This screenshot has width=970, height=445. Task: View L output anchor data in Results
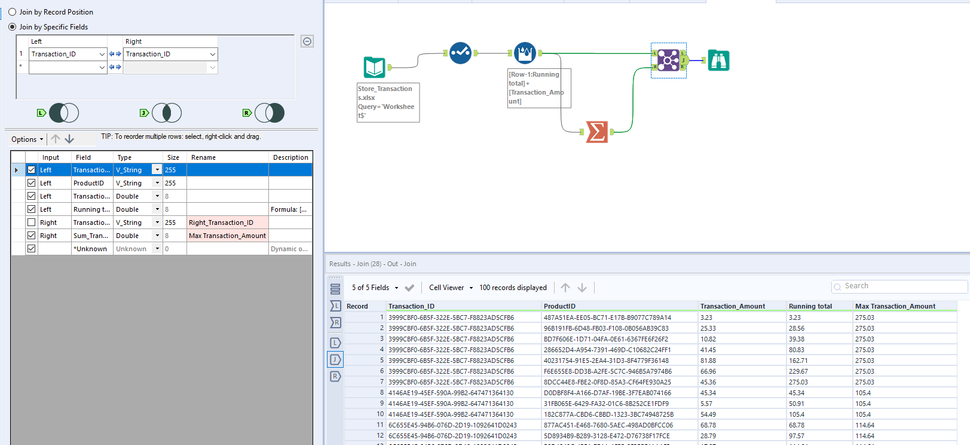coord(335,342)
